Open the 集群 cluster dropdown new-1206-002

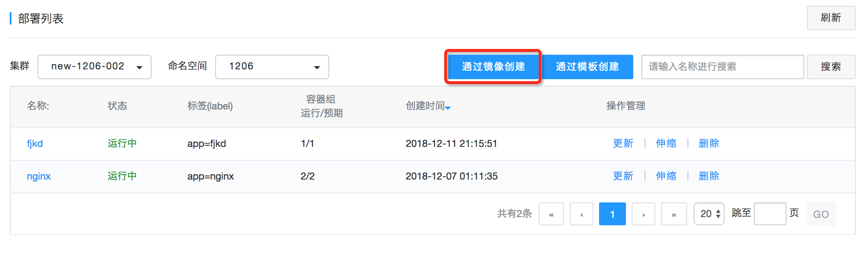pyautogui.click(x=95, y=67)
